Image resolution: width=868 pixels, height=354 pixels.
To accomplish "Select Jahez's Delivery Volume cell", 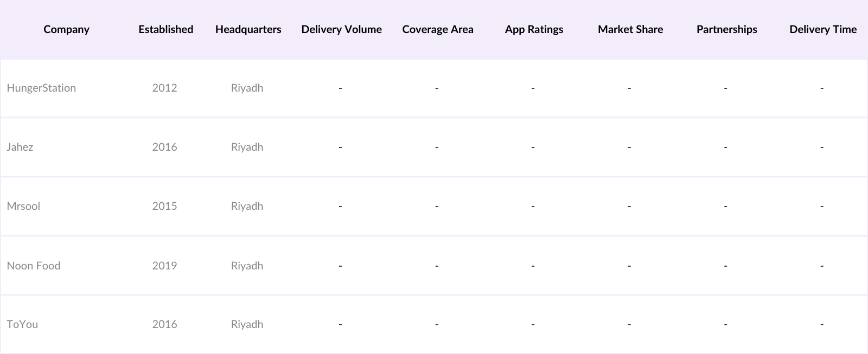I will 340,147.
